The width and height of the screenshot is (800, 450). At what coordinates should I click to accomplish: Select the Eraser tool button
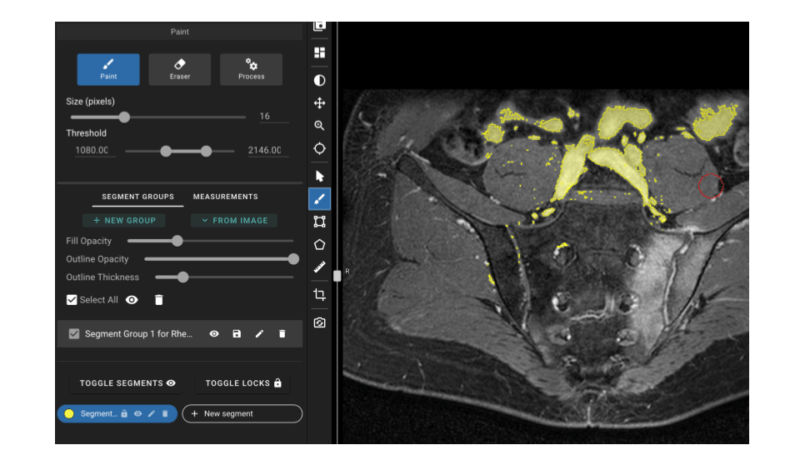[x=180, y=69]
